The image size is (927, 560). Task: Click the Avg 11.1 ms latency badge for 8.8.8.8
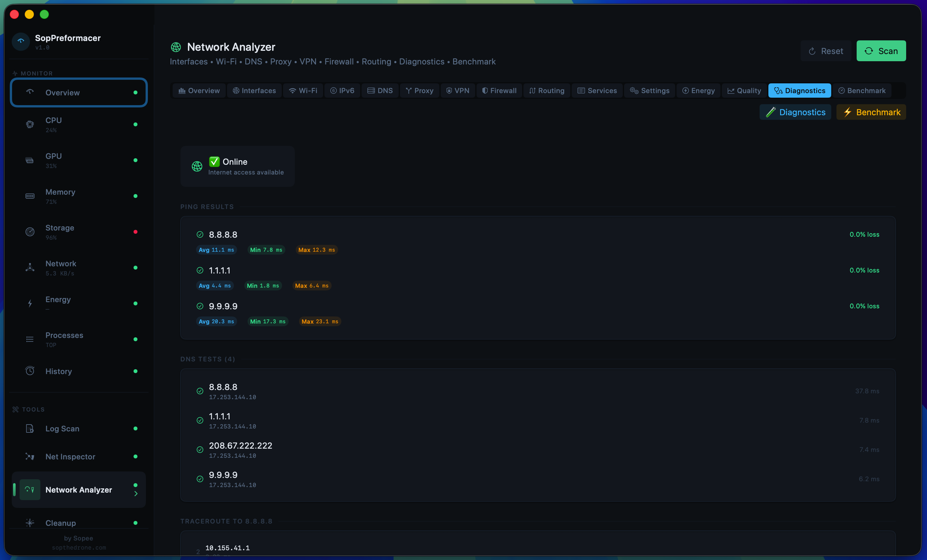coord(216,249)
